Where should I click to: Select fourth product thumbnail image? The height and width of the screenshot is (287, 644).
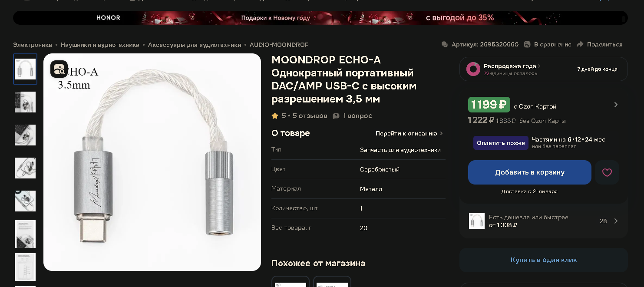click(25, 168)
